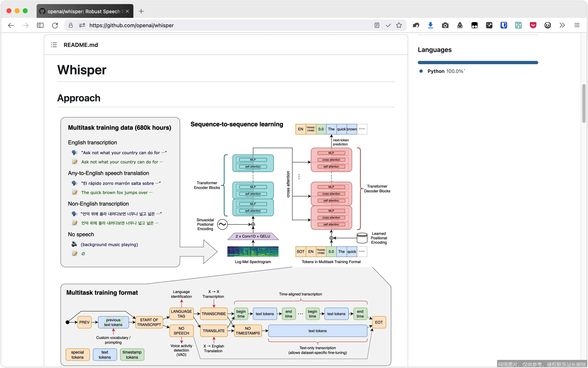Click "Voice activity detection (VAD)" label
This screenshot has height=368, width=588.
181,350
